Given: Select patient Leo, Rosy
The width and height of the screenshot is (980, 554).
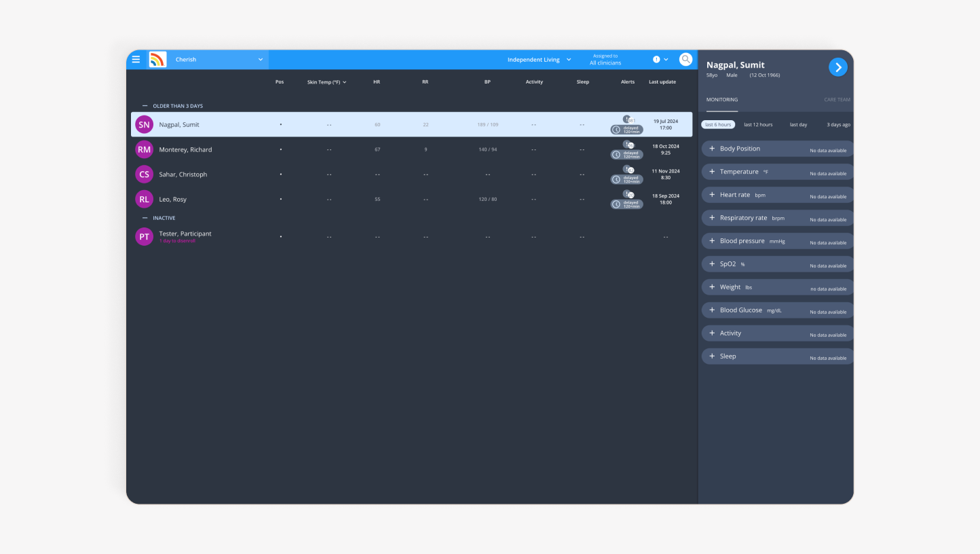Looking at the screenshot, I should click(412, 200).
